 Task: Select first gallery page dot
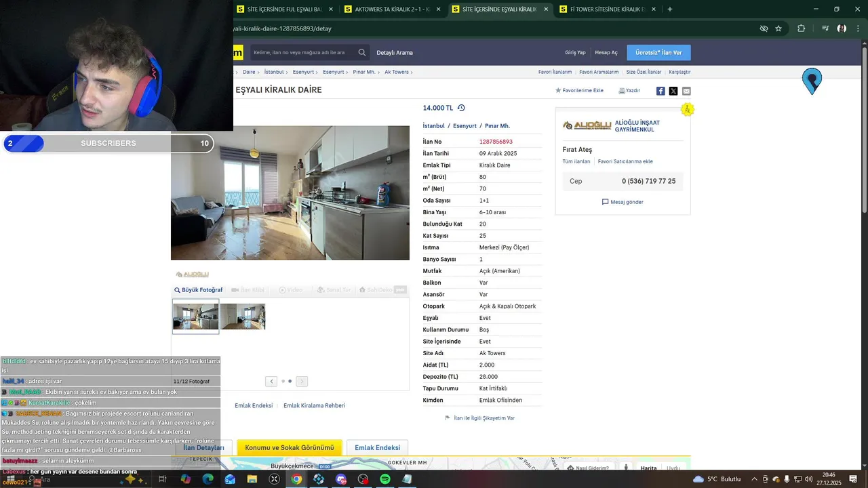pos(283,381)
